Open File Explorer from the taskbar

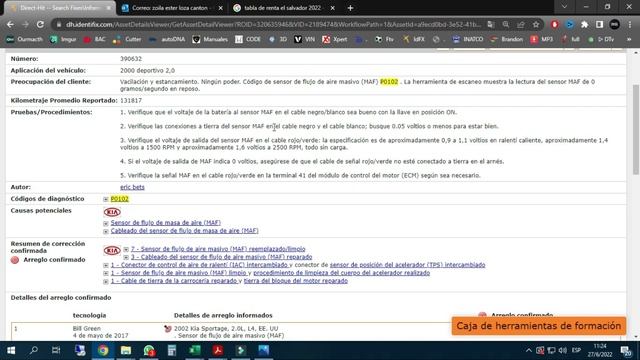point(126,350)
